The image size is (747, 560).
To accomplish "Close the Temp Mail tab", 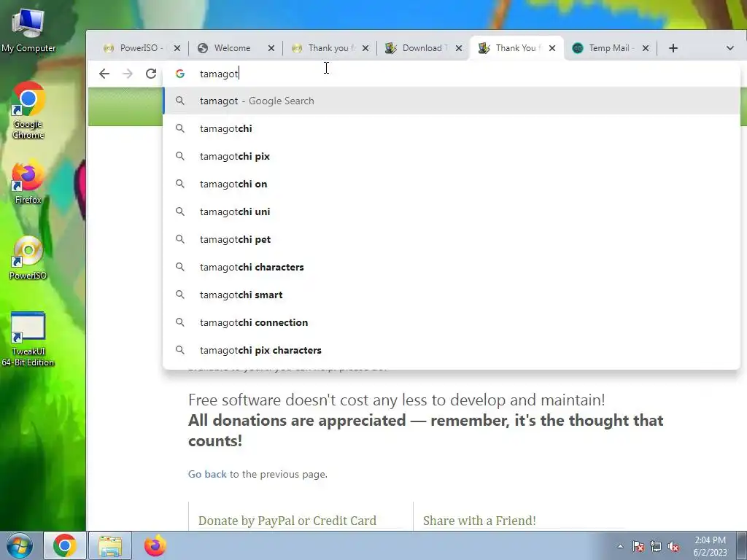I will tap(646, 48).
